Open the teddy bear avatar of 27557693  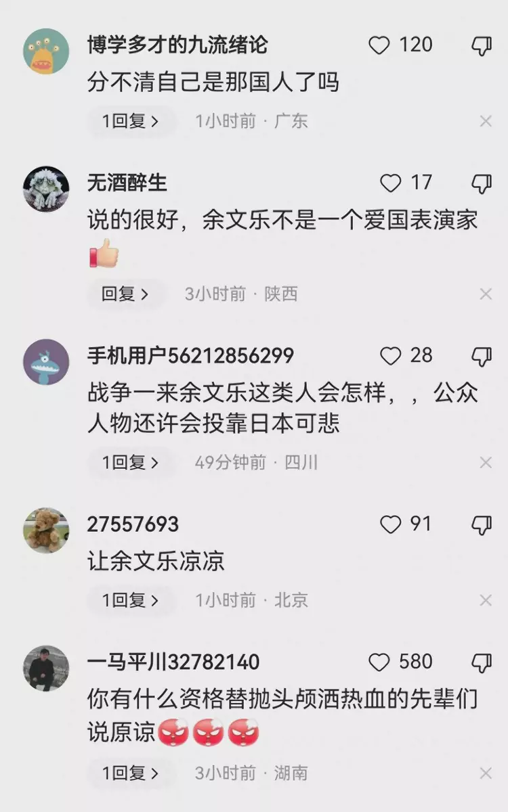tap(46, 531)
